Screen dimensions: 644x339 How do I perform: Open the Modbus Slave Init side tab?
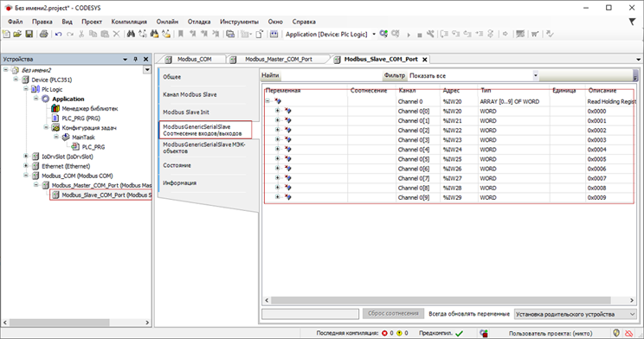coord(185,112)
